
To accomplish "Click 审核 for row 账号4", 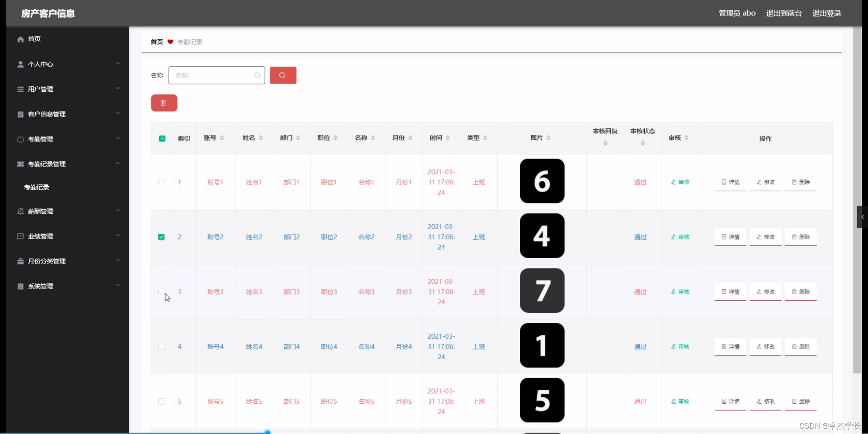I will [x=680, y=347].
